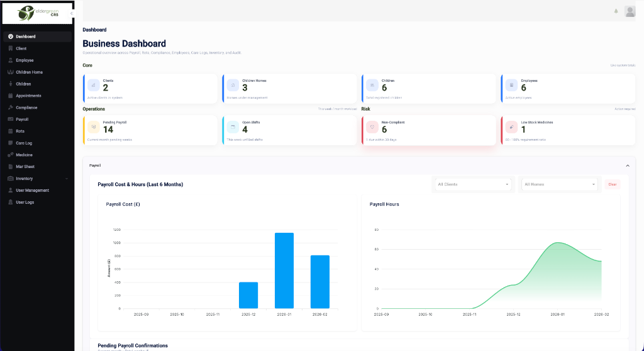The image size is (644, 351).
Task: Click the Open Shifts card icon
Action: click(x=233, y=127)
